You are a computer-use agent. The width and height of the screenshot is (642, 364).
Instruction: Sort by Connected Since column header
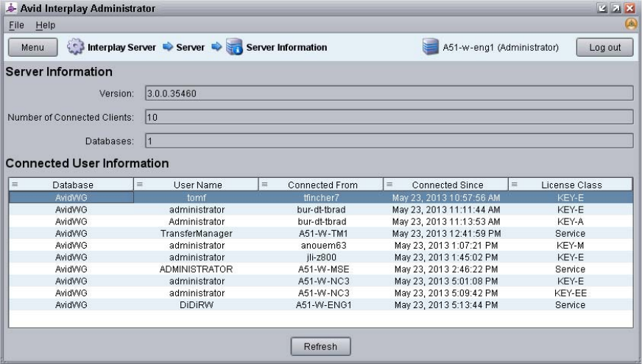tap(448, 185)
